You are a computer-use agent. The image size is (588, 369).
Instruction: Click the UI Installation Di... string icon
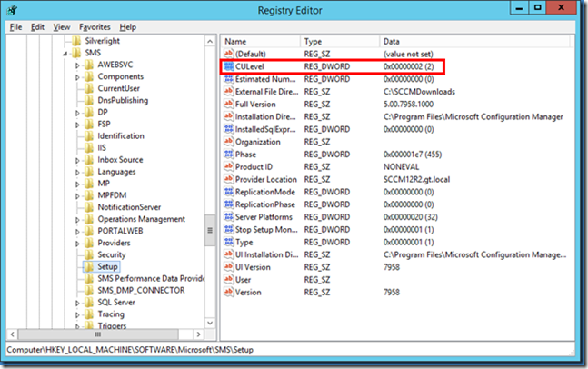229,254
